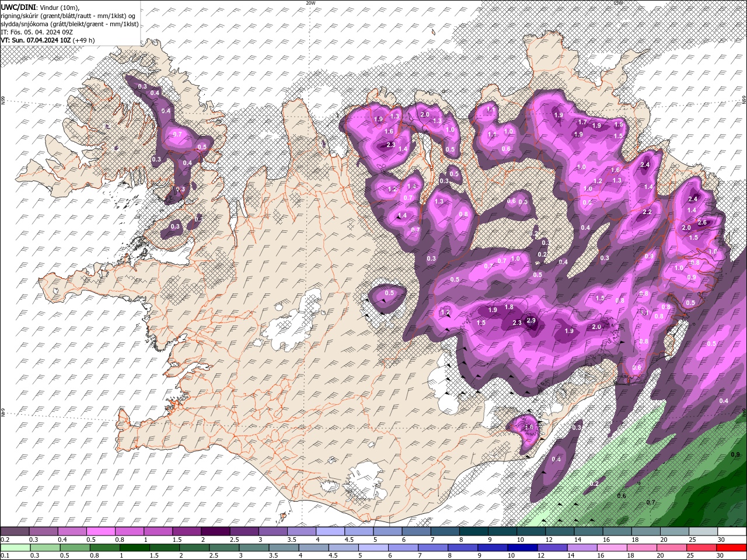This screenshot has width=747, height=560.
Task: Click the 1.7 precipitation value on the map
Action: click(582, 123)
